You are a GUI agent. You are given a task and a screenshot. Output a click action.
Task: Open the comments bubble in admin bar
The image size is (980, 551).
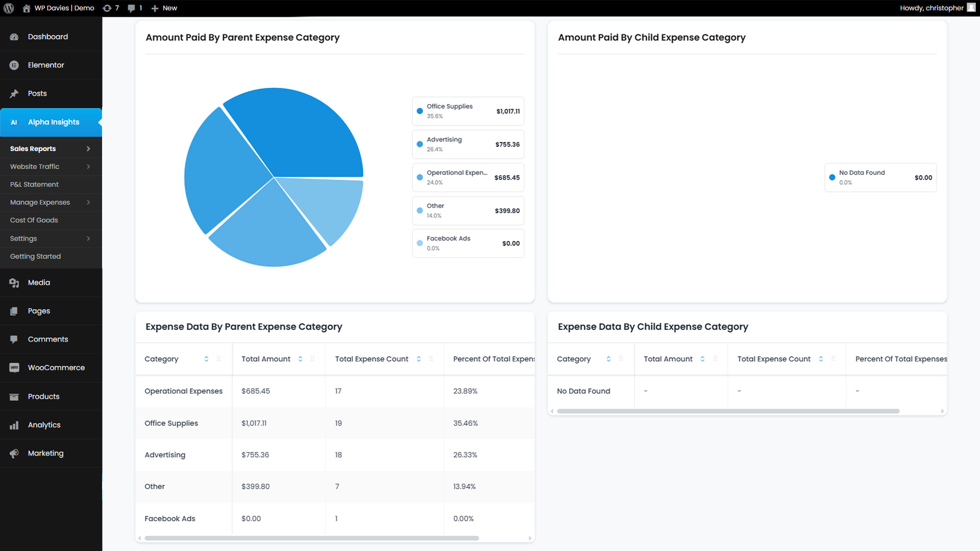(x=132, y=8)
